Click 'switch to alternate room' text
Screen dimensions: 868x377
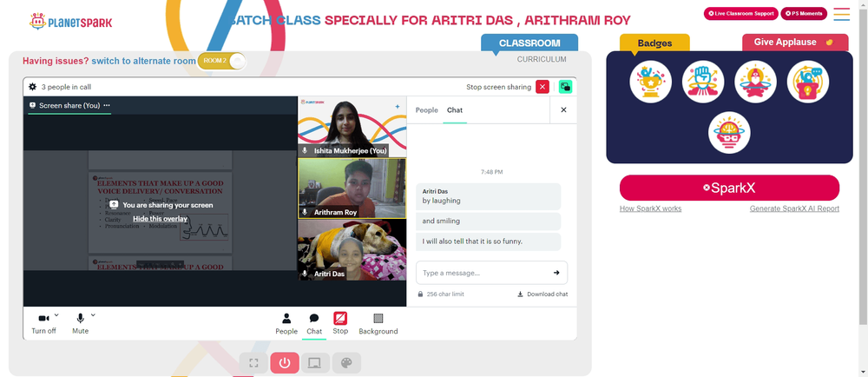tap(143, 61)
